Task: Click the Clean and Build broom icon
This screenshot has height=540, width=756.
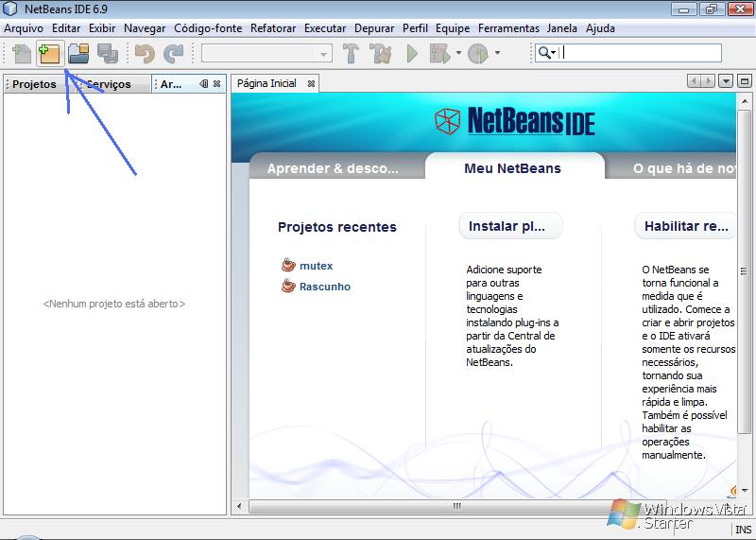Action: point(380,54)
